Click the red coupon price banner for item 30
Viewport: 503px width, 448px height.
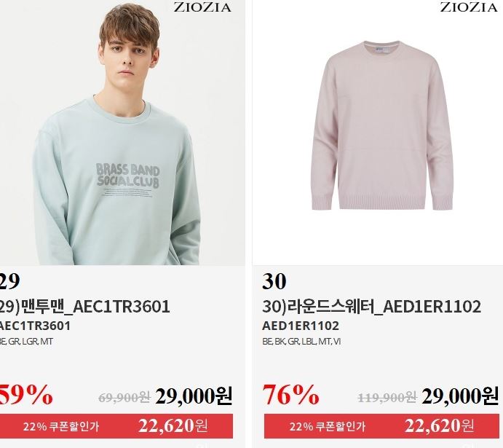tap(381, 426)
